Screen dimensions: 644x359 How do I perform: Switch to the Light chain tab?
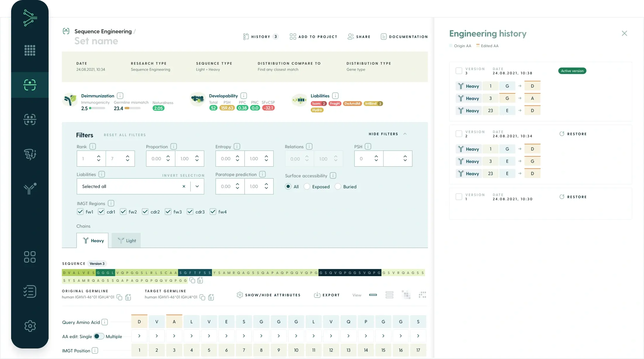click(126, 240)
